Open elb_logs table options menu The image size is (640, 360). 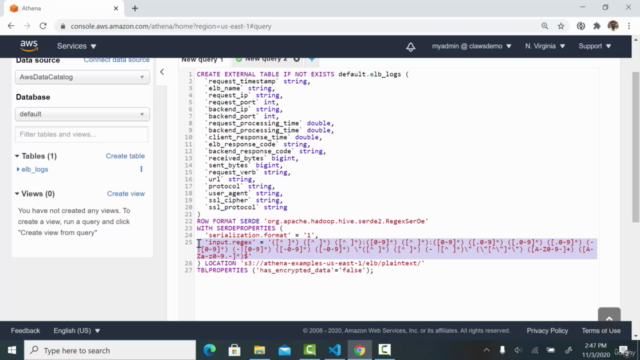click(141, 169)
